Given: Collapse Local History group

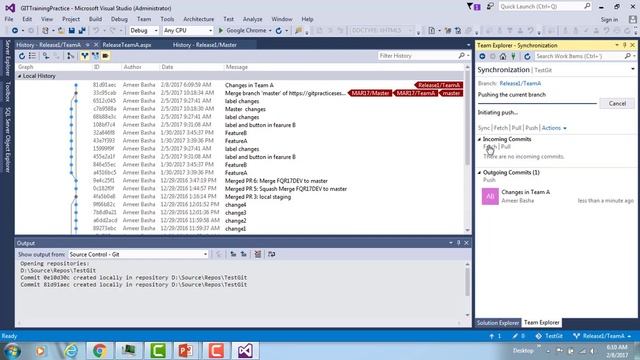Looking at the screenshot, I should 19,76.
